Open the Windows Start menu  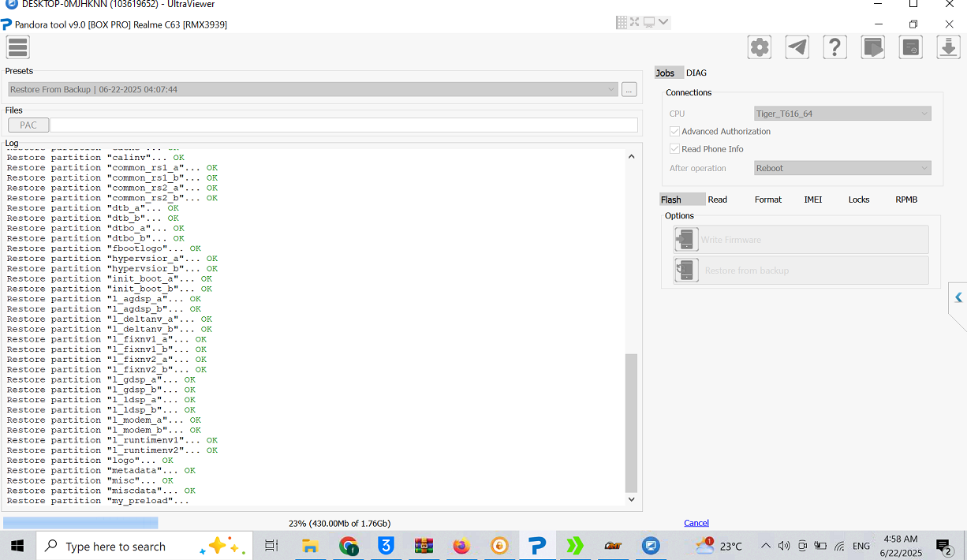tap(17, 546)
